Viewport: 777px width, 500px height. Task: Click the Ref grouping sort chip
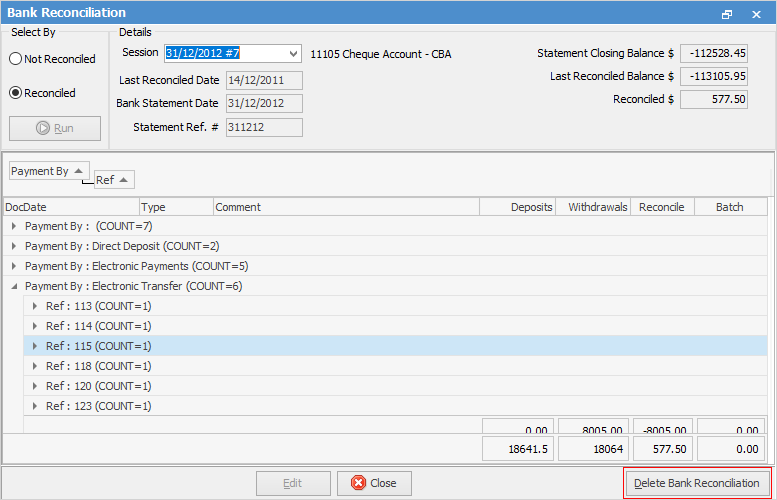click(x=114, y=180)
